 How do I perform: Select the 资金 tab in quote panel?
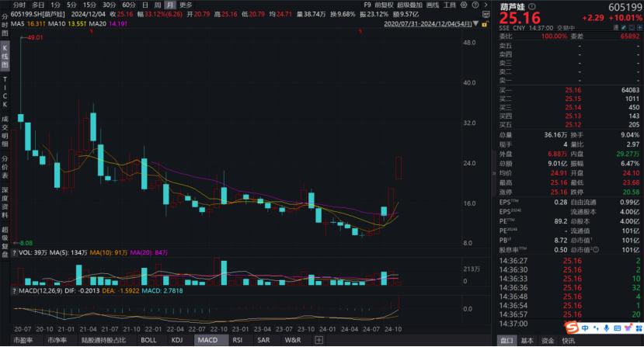click(x=548, y=340)
